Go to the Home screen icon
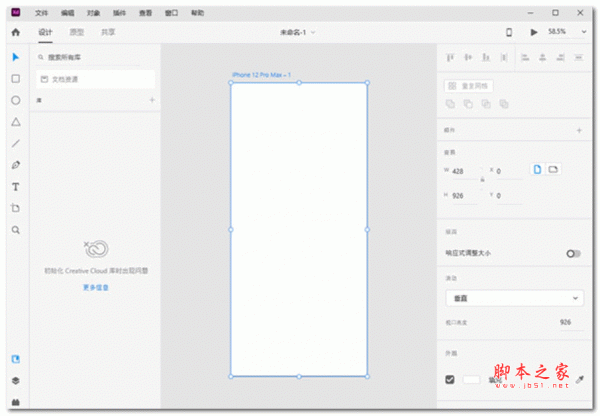This screenshot has width=600, height=416. (16, 32)
